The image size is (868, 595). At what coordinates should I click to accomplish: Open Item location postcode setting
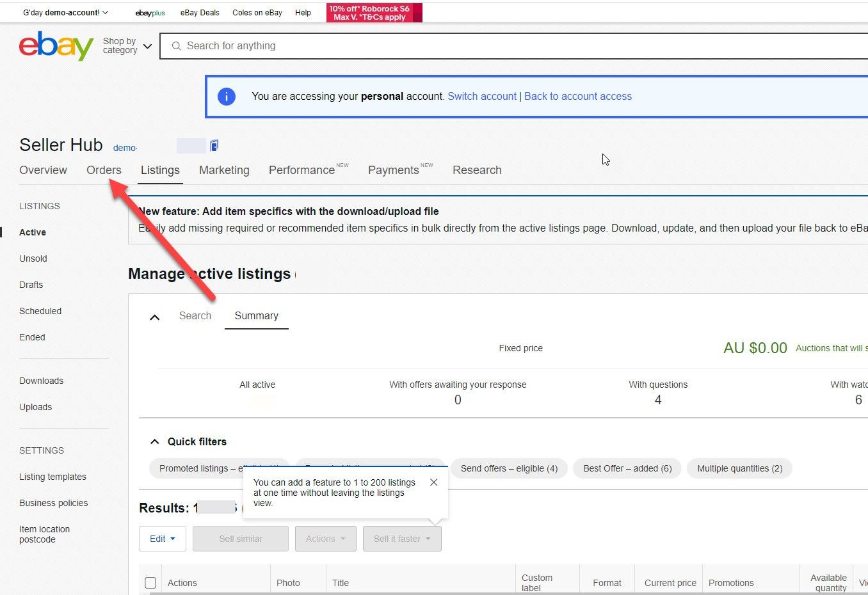pos(45,534)
